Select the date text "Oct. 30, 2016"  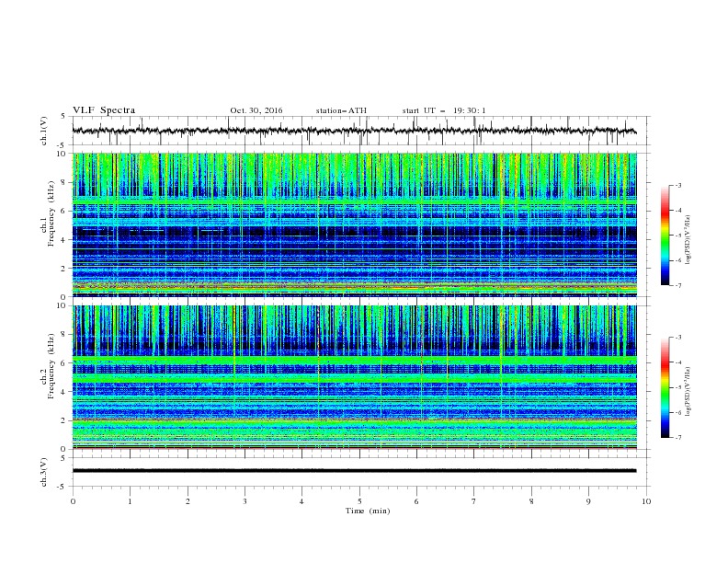[256, 110]
